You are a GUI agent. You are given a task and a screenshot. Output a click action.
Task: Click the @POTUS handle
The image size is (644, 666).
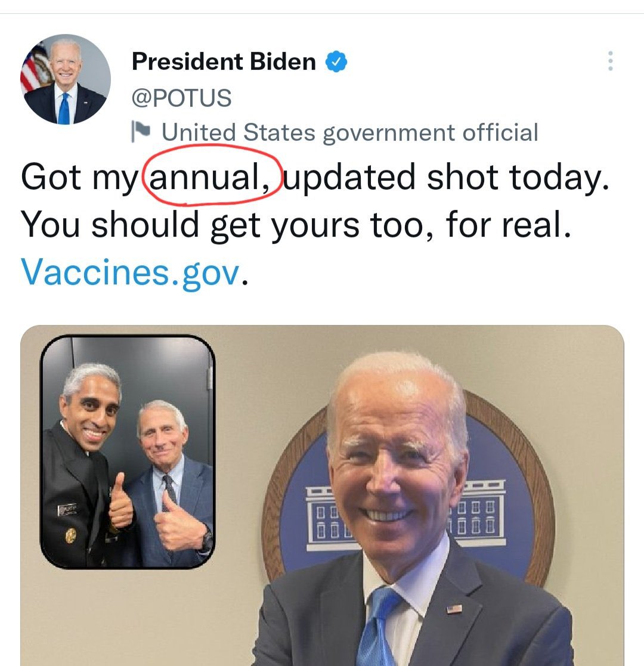181,98
